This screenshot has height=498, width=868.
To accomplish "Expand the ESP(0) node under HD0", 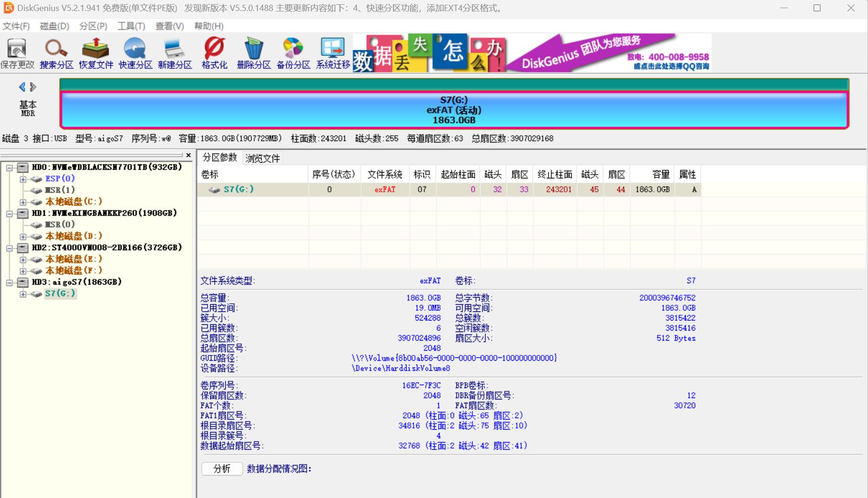I will [22, 178].
